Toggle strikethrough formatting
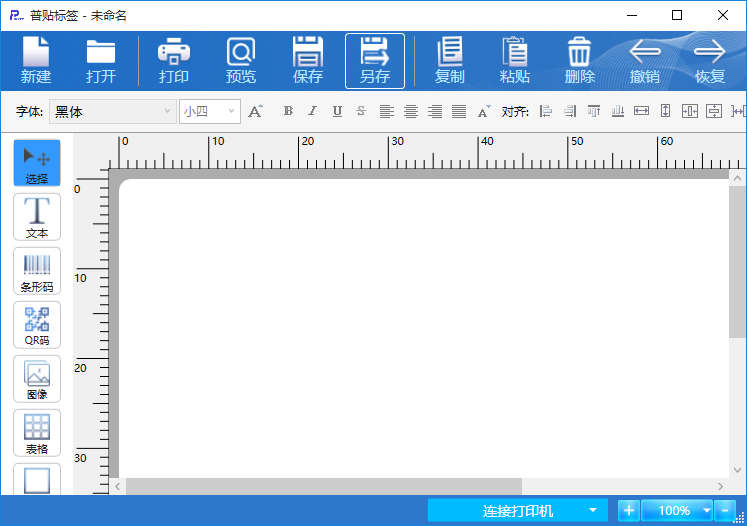Screen dimensions: 747x526 (x=361, y=111)
